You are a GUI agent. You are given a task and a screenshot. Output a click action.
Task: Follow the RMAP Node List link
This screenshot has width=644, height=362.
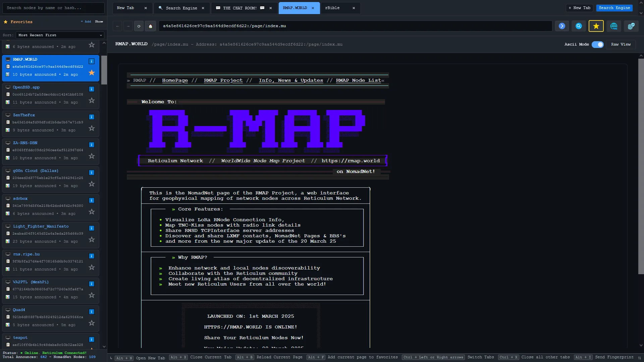pos(358,80)
